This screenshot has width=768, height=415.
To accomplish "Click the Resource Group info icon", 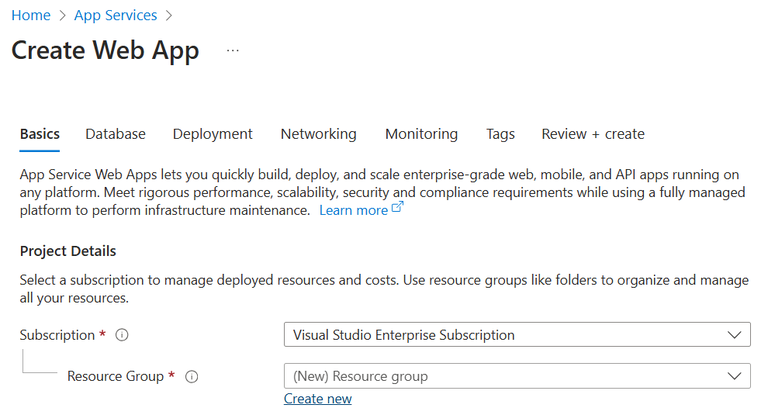I will click(192, 377).
